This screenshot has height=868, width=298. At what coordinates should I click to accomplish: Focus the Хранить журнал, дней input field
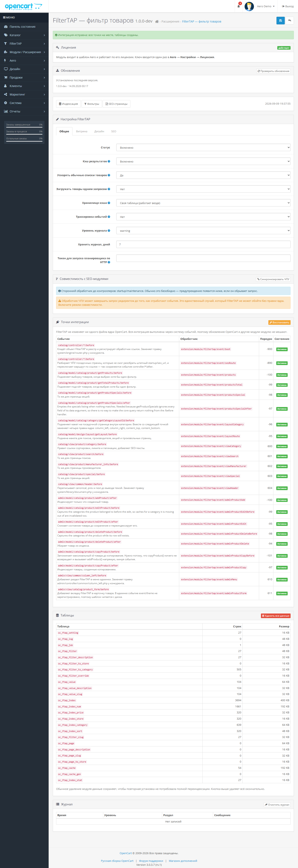click(203, 244)
